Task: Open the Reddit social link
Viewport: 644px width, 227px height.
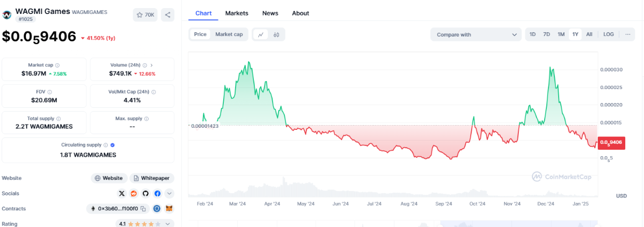Action: point(134,193)
